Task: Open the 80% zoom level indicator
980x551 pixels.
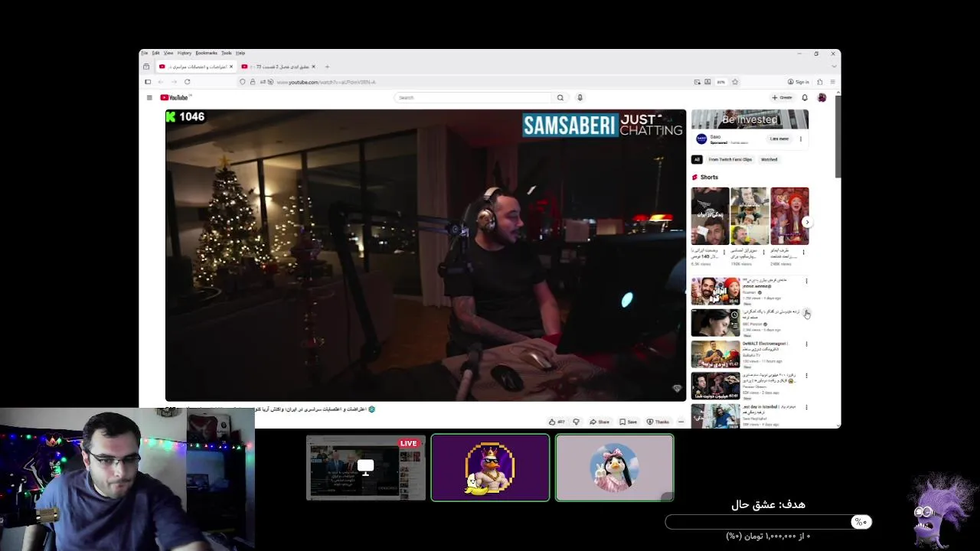Action: tap(720, 82)
